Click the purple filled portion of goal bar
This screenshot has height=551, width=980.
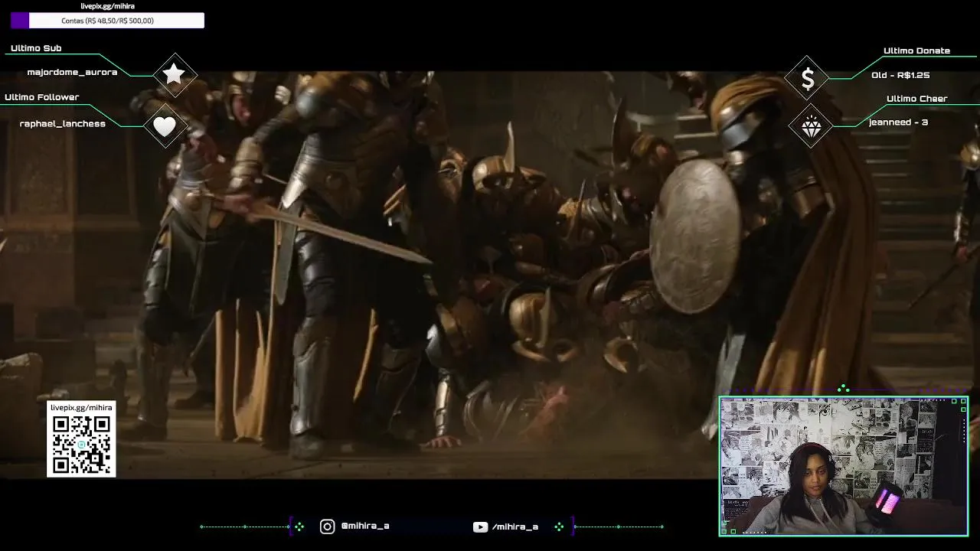[20, 21]
